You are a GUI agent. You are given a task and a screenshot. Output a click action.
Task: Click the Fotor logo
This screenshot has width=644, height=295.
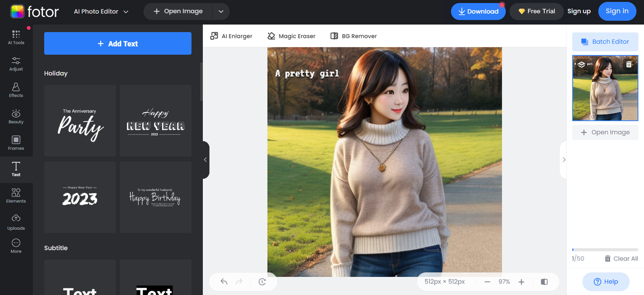click(x=34, y=11)
